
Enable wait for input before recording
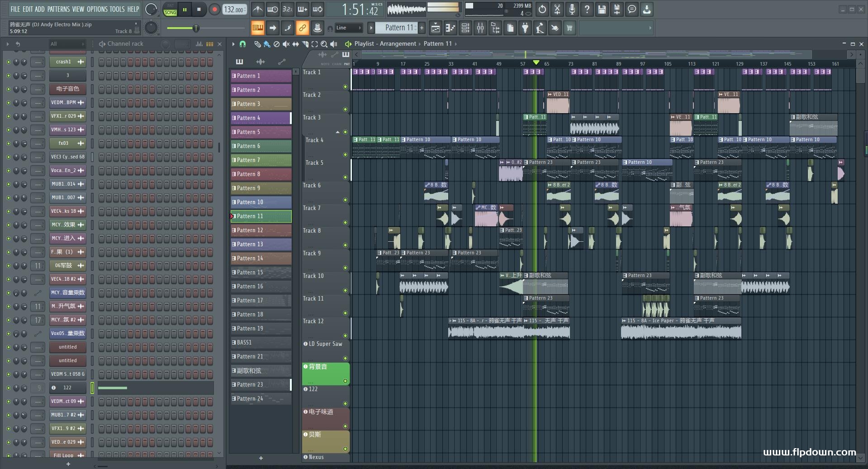(x=272, y=9)
